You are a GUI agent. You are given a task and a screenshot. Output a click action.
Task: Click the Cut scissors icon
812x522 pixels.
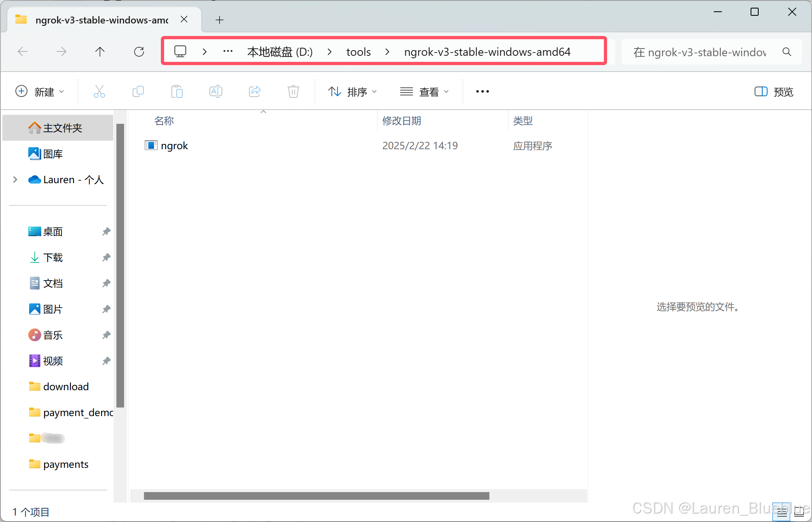[x=99, y=92]
